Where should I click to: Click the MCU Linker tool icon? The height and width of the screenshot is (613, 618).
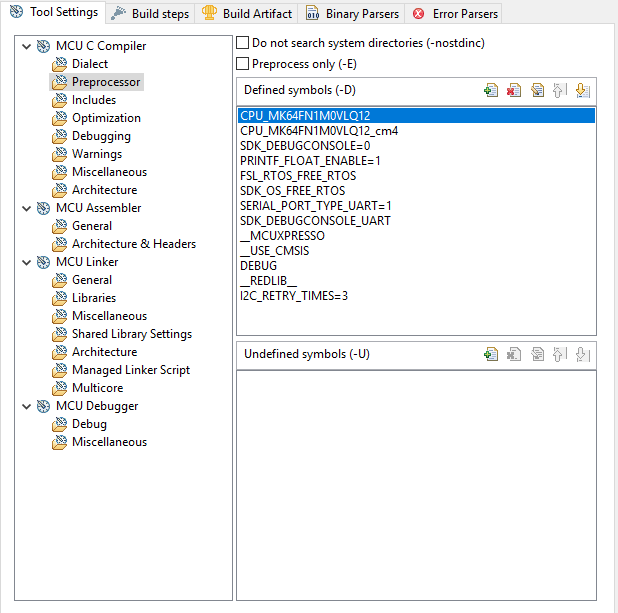pyautogui.click(x=43, y=262)
